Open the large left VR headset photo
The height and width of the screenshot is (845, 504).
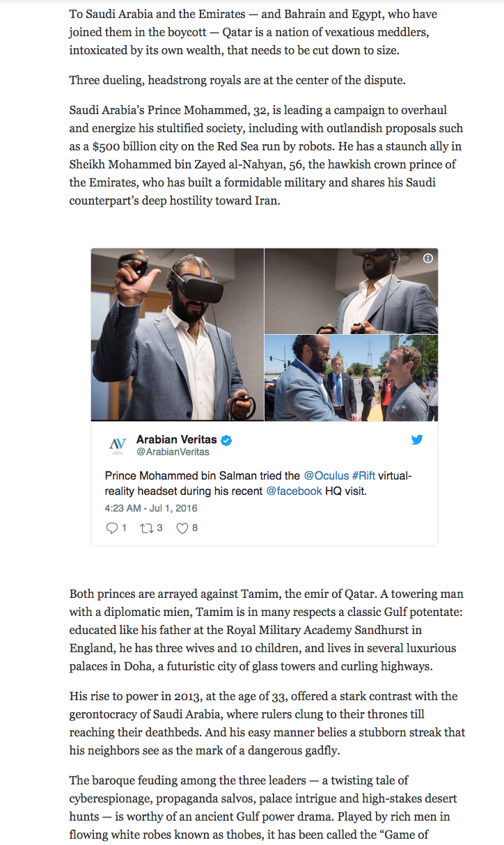178,334
